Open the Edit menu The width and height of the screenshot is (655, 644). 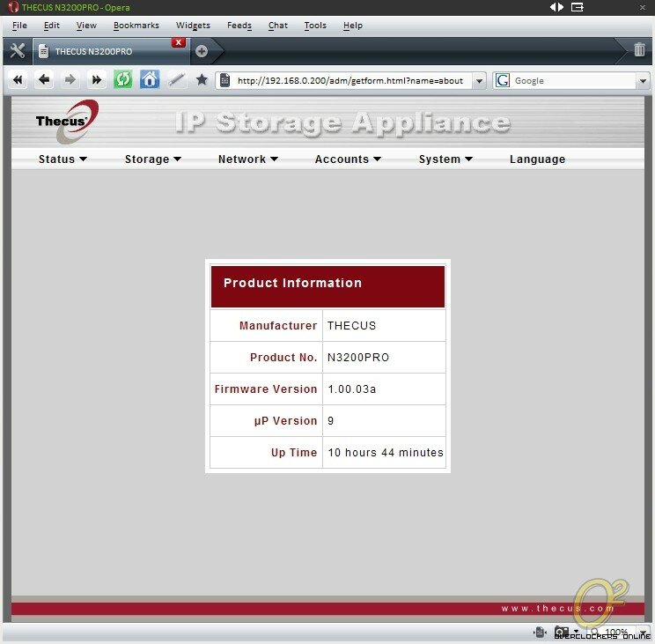52,26
